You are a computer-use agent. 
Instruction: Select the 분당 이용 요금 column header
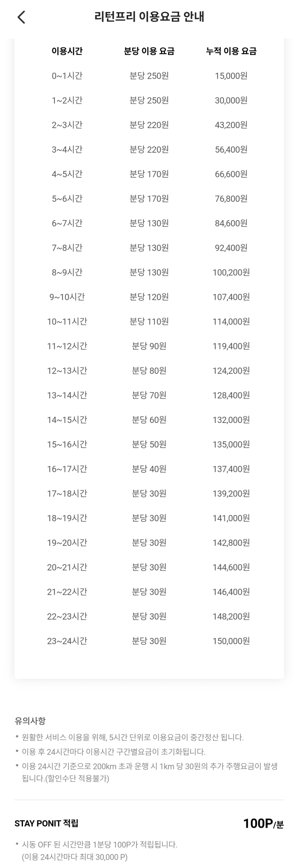point(149,51)
